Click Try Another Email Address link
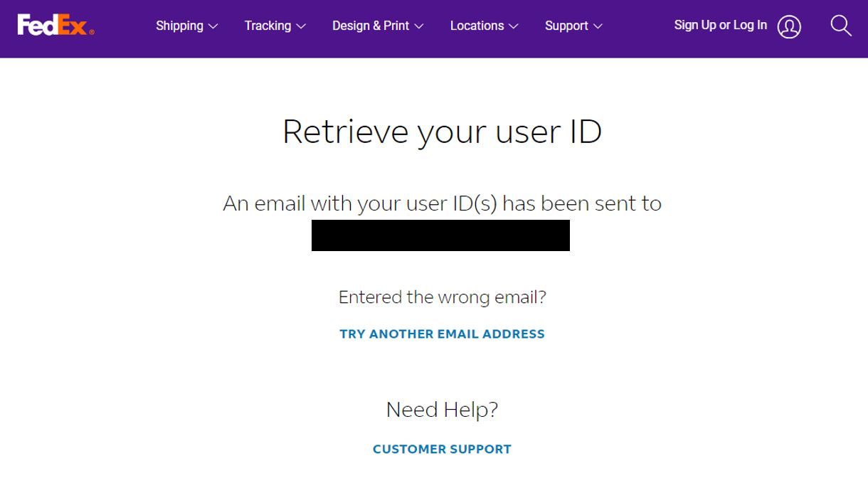Screen dimensions: 868x478 (443, 334)
